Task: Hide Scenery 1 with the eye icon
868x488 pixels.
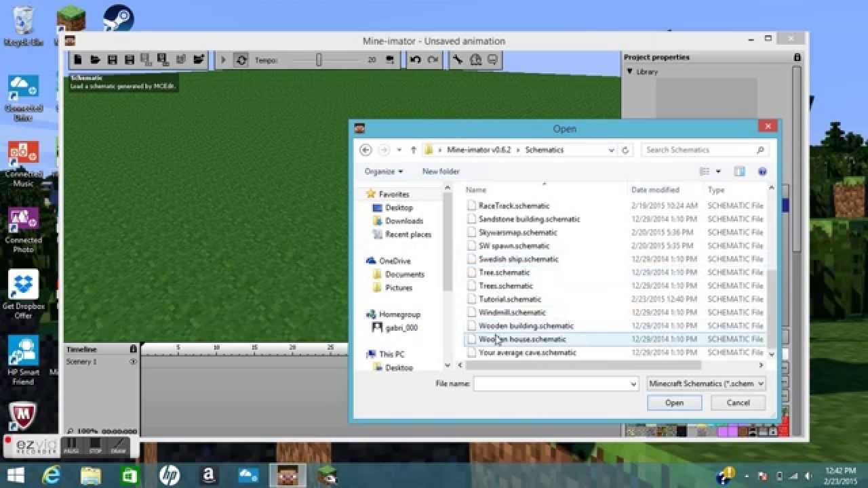Action: [x=134, y=362]
